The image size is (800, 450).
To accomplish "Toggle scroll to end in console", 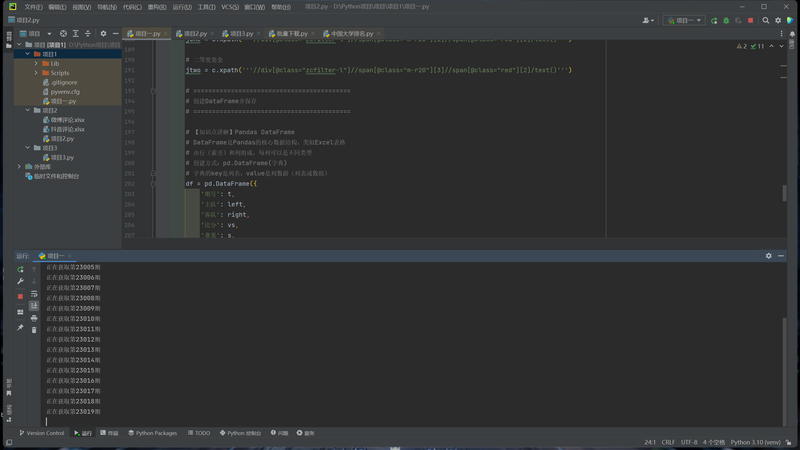I will coord(34,306).
